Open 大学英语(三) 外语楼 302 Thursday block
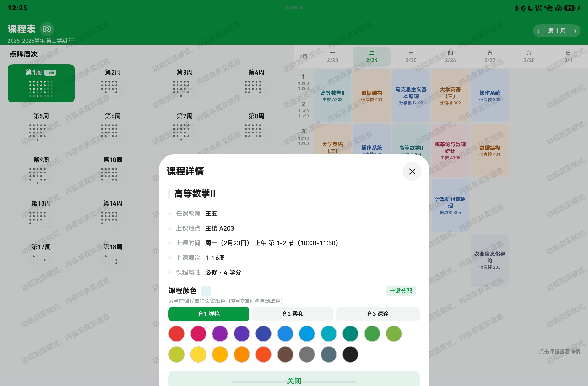This screenshot has height=386, width=588. point(450,96)
